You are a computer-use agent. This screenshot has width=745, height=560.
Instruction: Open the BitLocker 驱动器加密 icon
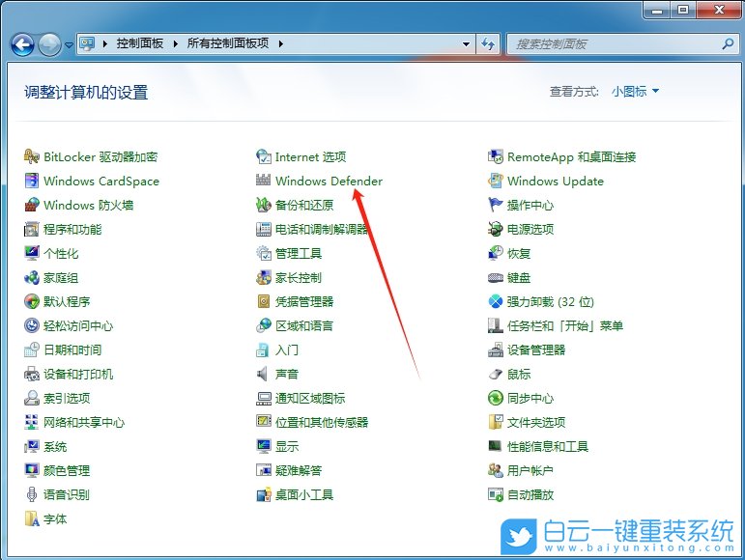click(x=31, y=156)
